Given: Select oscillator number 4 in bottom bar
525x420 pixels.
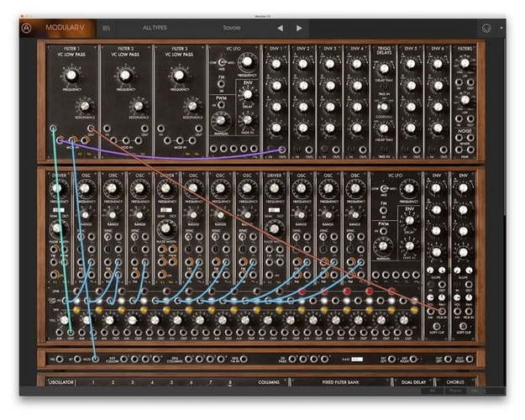Looking at the screenshot, I should pos(152,382).
